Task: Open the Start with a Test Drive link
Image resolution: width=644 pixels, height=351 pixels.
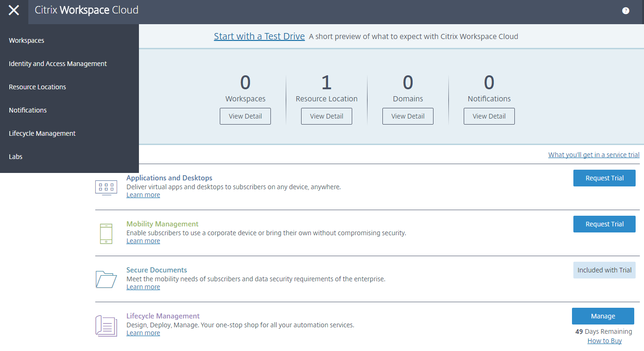Action: [x=259, y=36]
